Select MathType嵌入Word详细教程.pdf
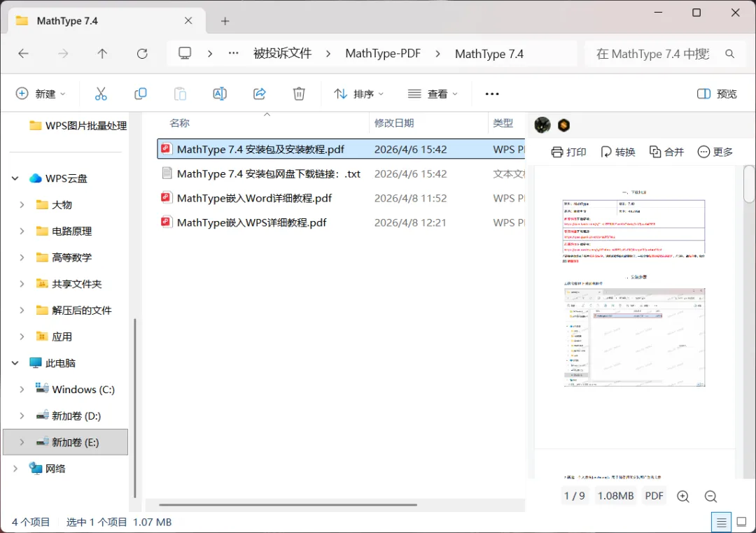Screen dimensions: 756x533 tap(341, 198)
